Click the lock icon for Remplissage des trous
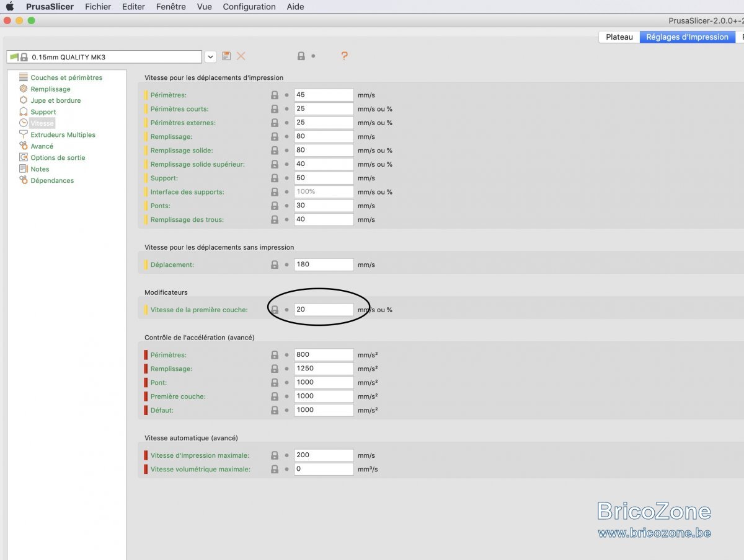The width and height of the screenshot is (744, 560). coord(275,219)
